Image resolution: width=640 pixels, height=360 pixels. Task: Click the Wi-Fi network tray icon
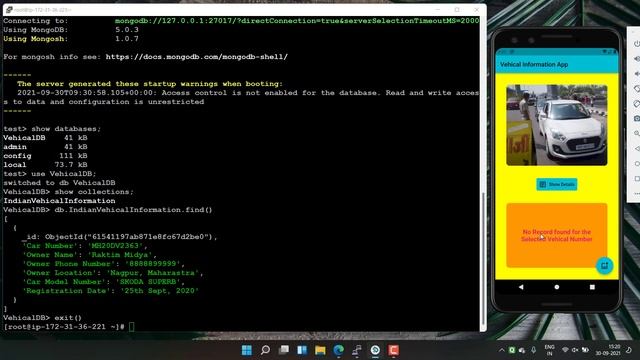click(x=565, y=350)
